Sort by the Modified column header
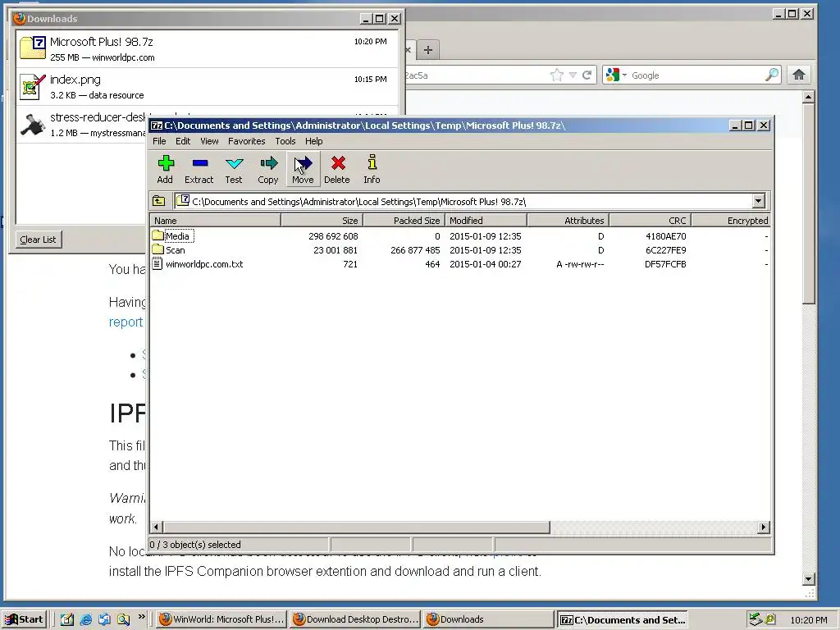 click(486, 221)
